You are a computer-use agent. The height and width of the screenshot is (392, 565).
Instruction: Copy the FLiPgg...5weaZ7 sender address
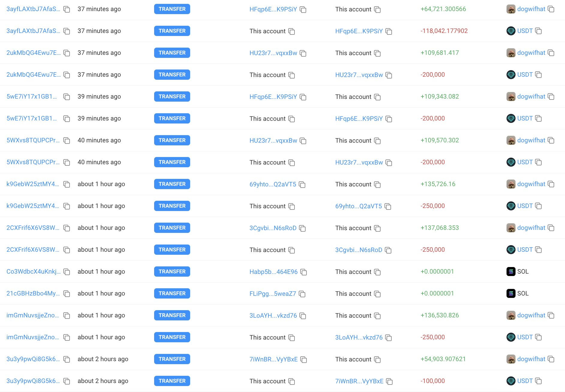[302, 294]
